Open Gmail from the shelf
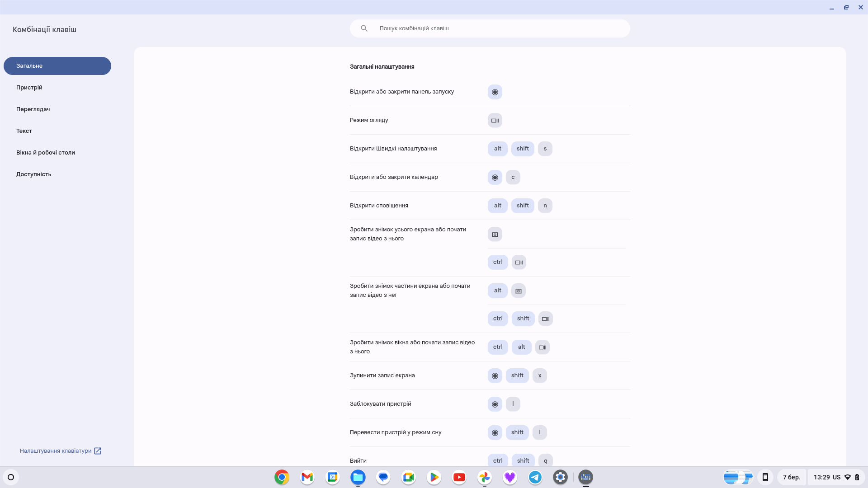This screenshot has height=488, width=868. click(x=307, y=477)
